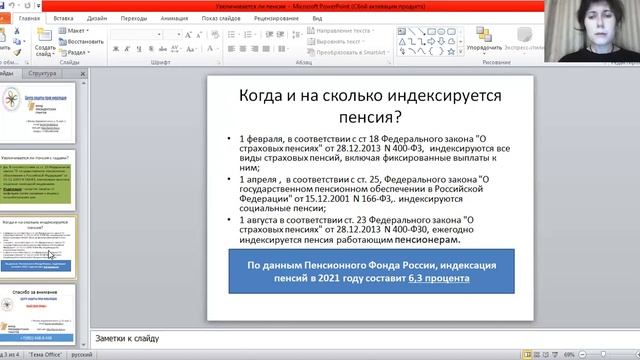
Task: Click the increase list level icon
Action: [x=280, y=35]
